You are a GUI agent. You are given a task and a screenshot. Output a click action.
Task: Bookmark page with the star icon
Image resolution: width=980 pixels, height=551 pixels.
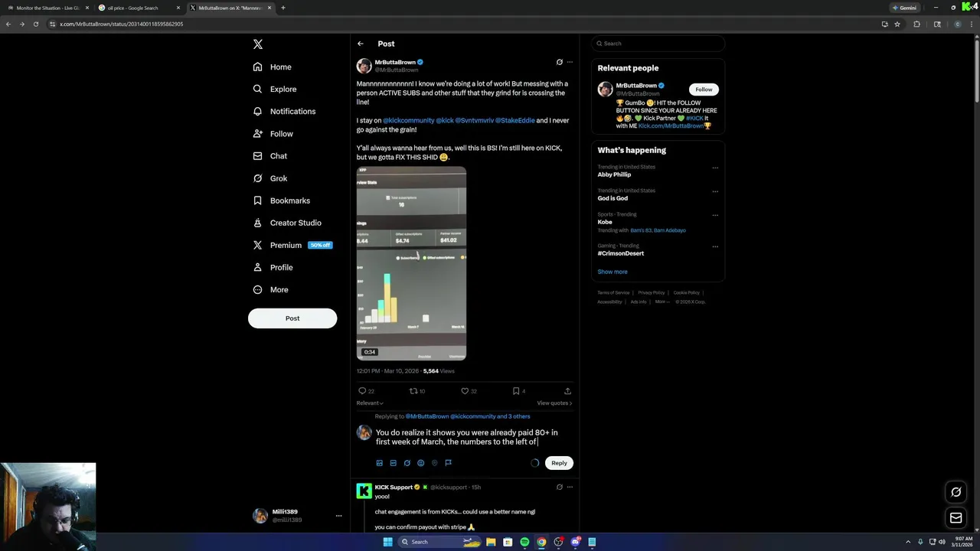(x=897, y=24)
